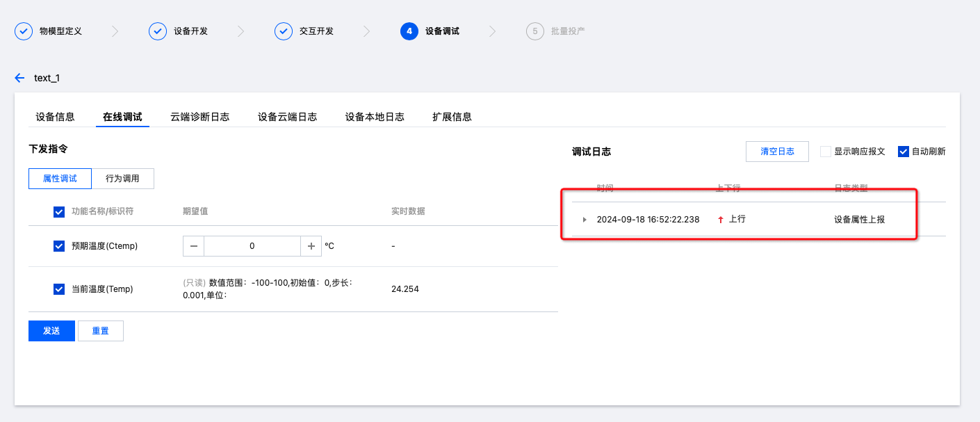Click the completed 物模型定义 step checkmark icon
Viewport: 980px width, 422px height.
click(24, 31)
